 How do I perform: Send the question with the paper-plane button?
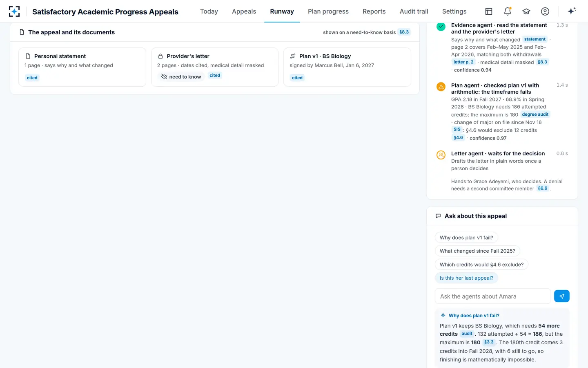(x=562, y=296)
